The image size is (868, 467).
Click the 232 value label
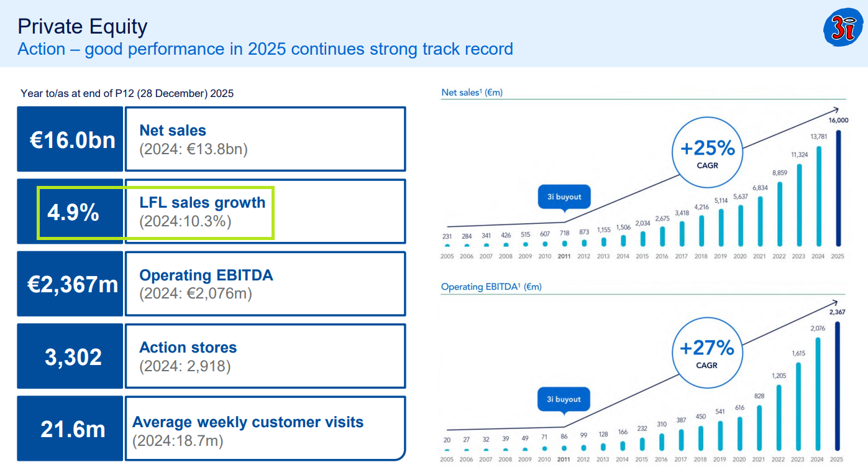point(644,428)
